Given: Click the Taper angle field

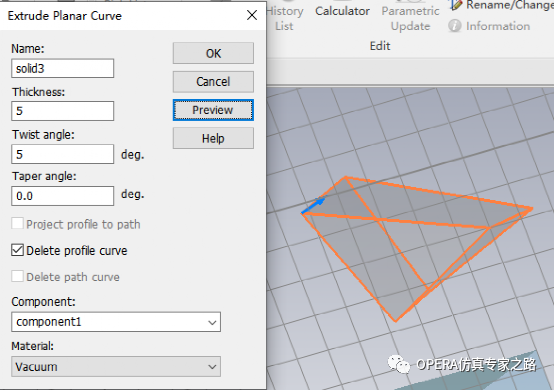Looking at the screenshot, I should pyautogui.click(x=63, y=196).
